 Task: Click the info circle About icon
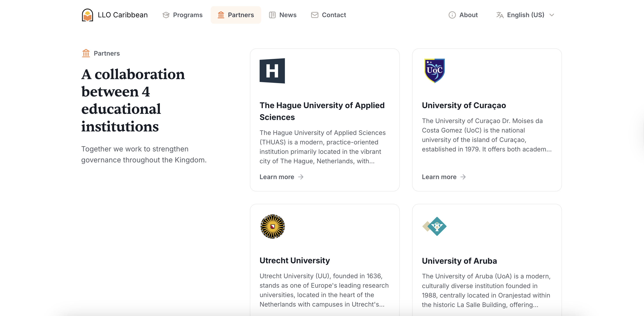click(452, 15)
